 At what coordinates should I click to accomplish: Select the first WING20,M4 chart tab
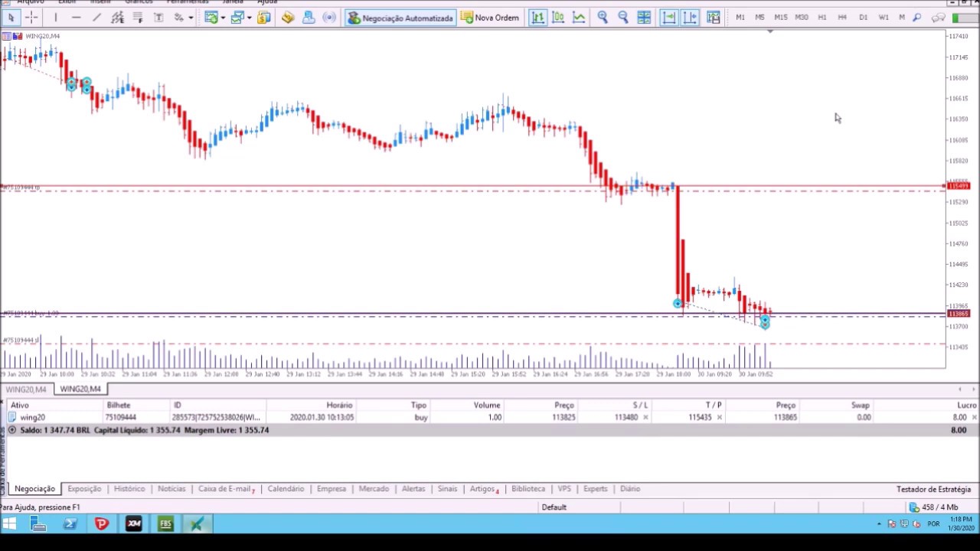pos(25,389)
